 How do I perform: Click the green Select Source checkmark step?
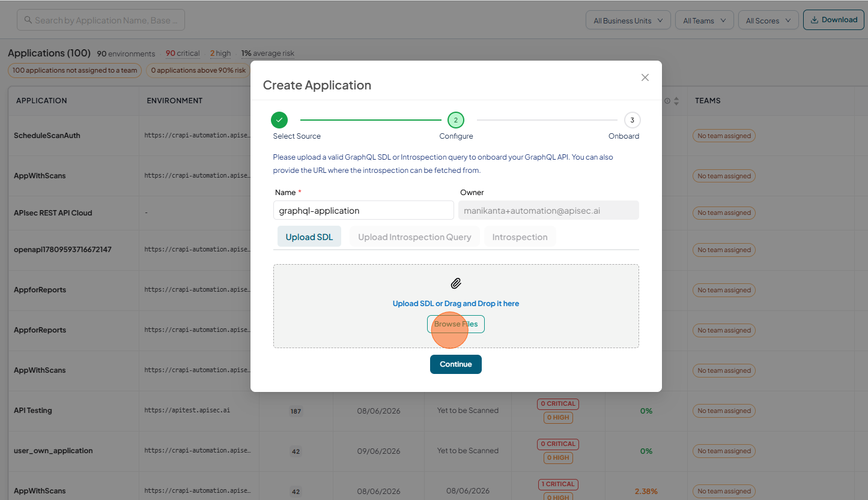(x=279, y=120)
